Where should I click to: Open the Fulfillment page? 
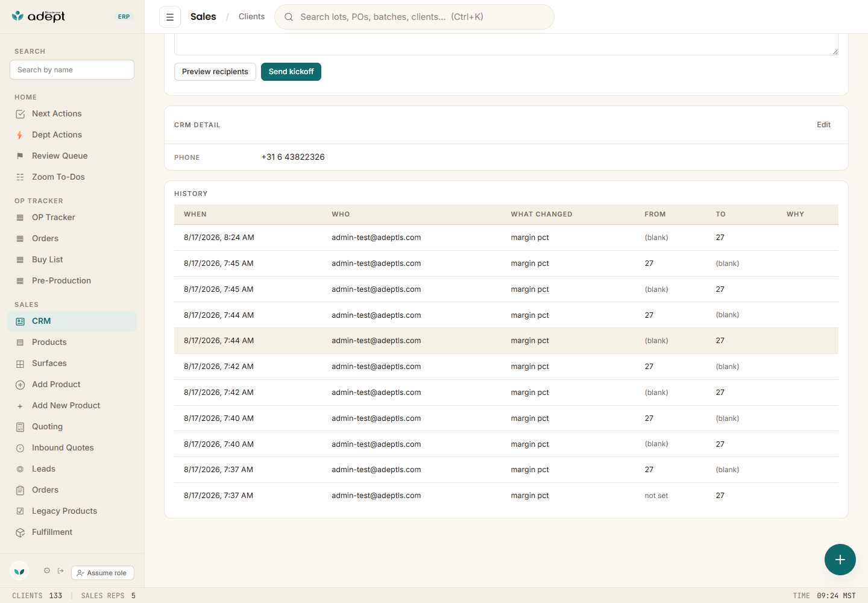(x=72, y=532)
